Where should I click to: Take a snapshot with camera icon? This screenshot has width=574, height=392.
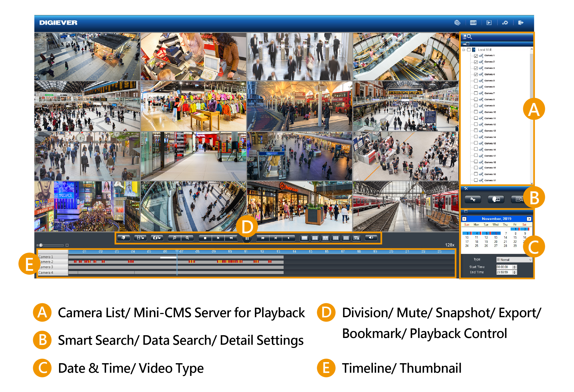pos(157,238)
